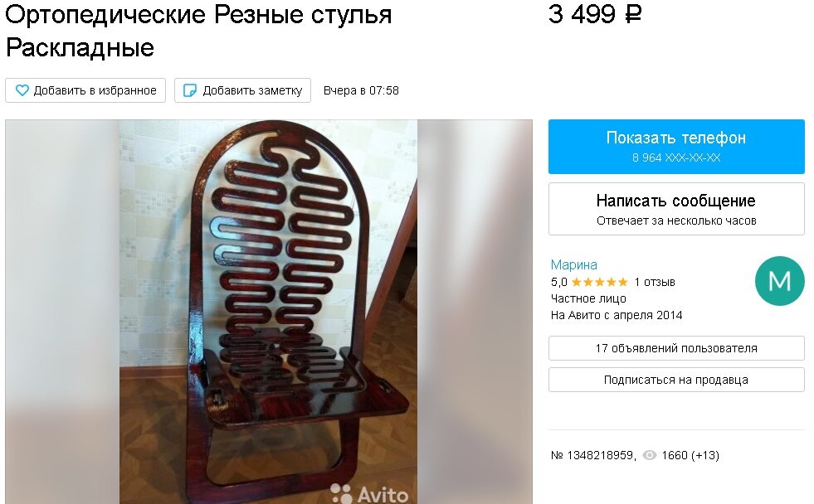Click the views count 1660 (+13)
The height and width of the screenshot is (504, 814).
point(690,455)
